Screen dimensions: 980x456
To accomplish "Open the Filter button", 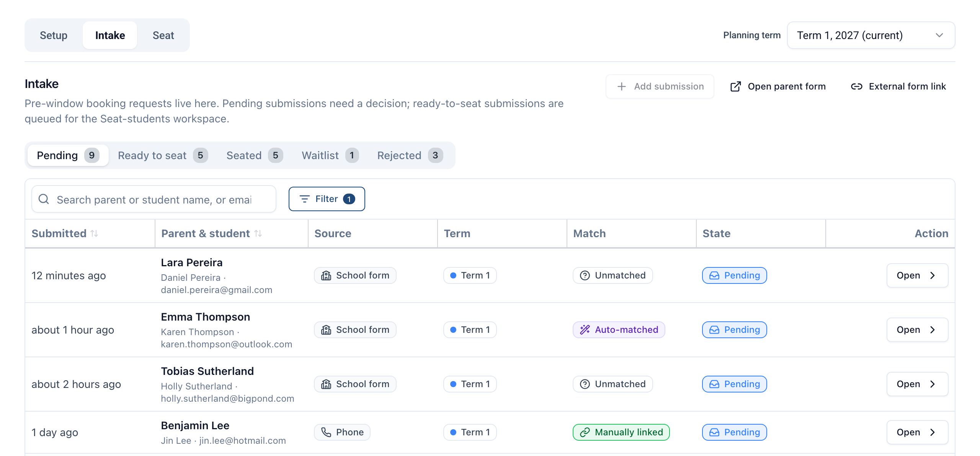I will tap(327, 199).
